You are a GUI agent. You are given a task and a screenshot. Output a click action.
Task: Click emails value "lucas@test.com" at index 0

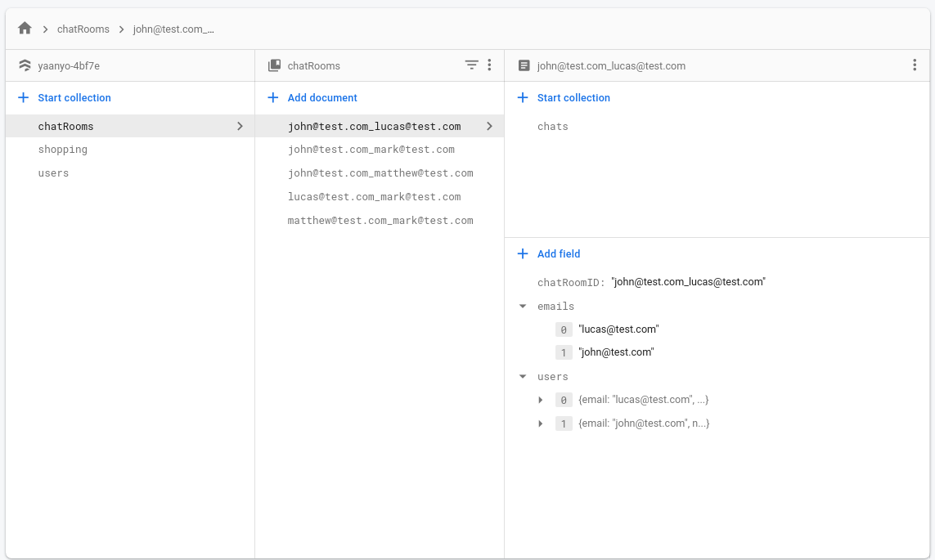[x=618, y=329]
